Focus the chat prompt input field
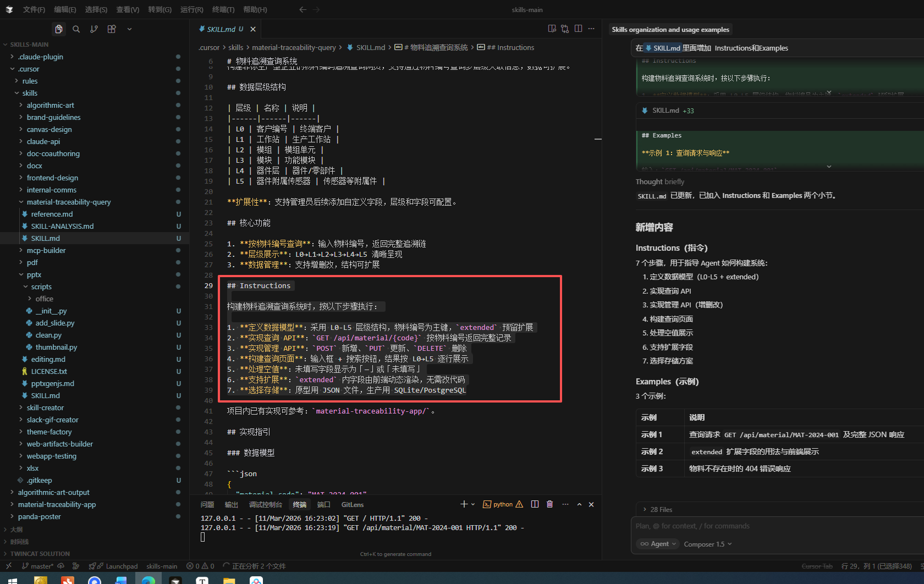This screenshot has width=924, height=584. coord(777,526)
